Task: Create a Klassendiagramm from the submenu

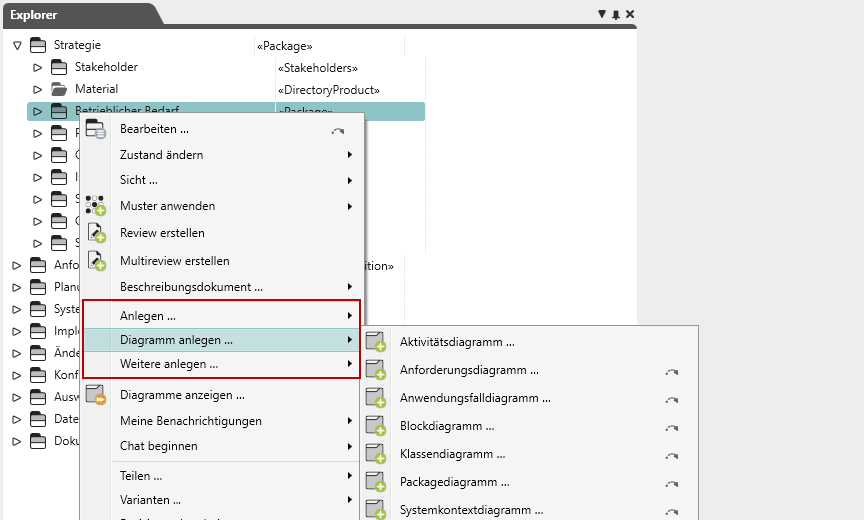Action: click(x=452, y=454)
